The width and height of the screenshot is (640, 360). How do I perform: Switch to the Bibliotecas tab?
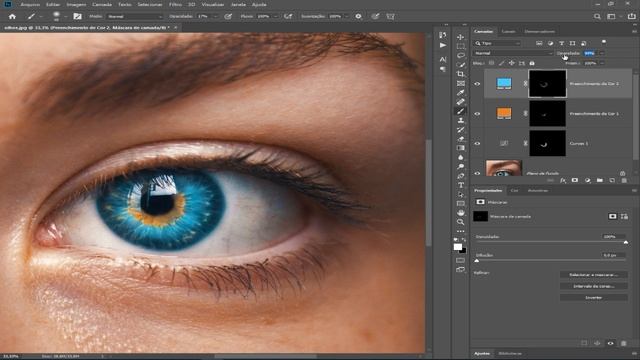tap(510, 353)
